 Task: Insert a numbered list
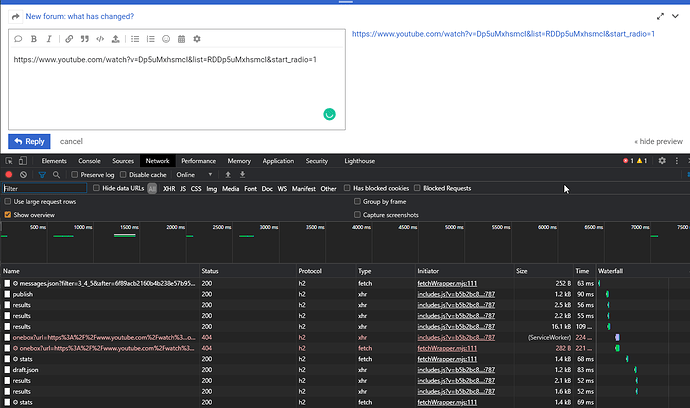coord(150,39)
